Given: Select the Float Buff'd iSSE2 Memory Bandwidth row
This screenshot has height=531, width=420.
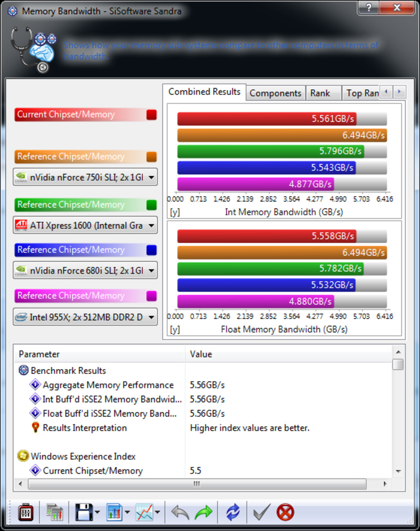Looking at the screenshot, I should (203, 413).
